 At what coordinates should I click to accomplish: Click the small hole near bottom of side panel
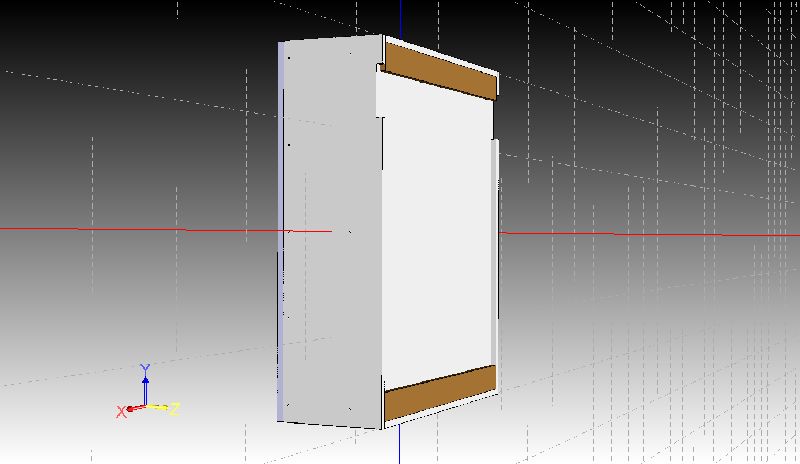(x=288, y=405)
